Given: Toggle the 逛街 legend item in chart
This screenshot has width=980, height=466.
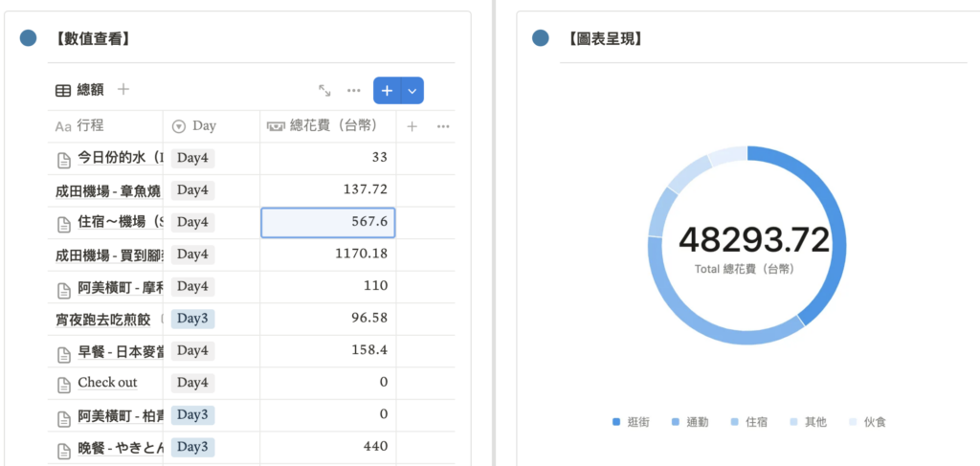Looking at the screenshot, I should coord(632,422).
